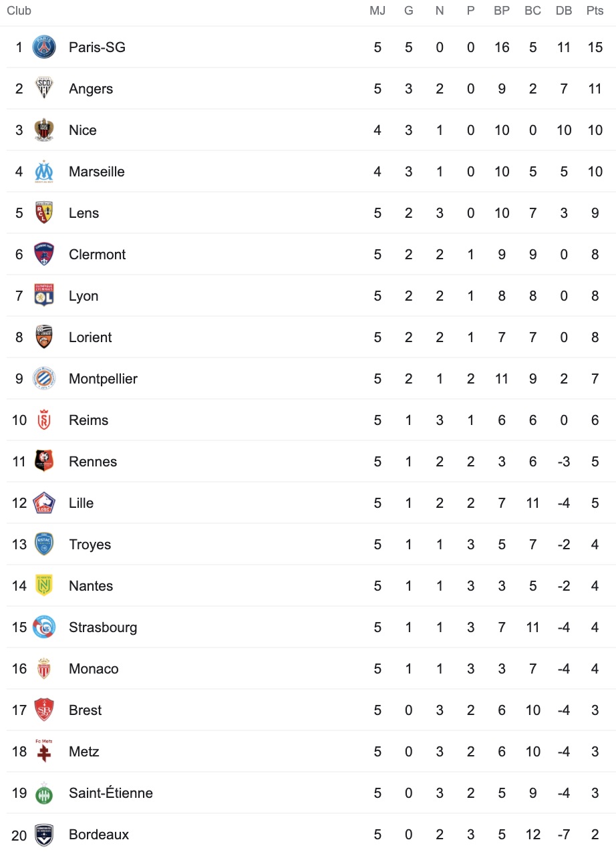Click the Paris-SG club logo
Viewport: 616px width, 862px height.
point(44,47)
